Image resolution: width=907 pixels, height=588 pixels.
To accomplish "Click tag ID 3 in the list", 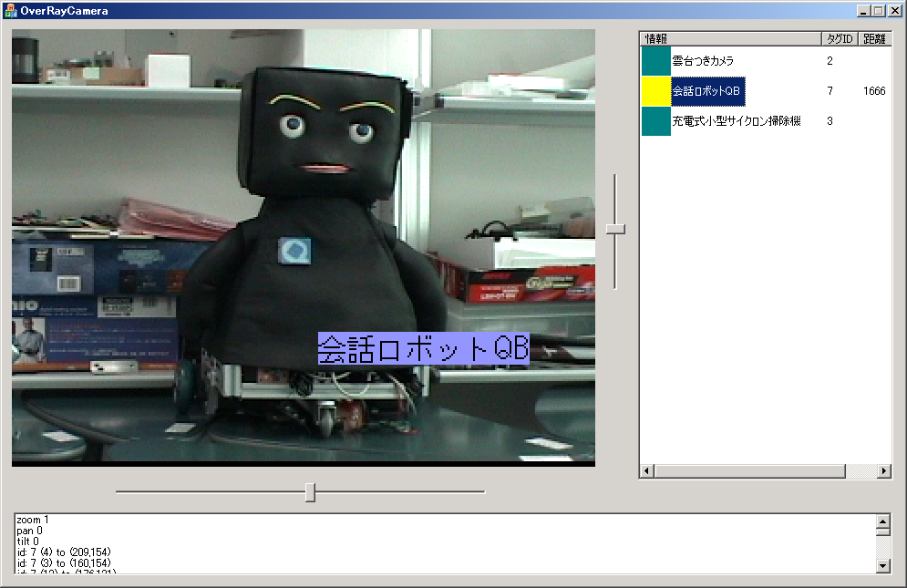I will point(830,121).
